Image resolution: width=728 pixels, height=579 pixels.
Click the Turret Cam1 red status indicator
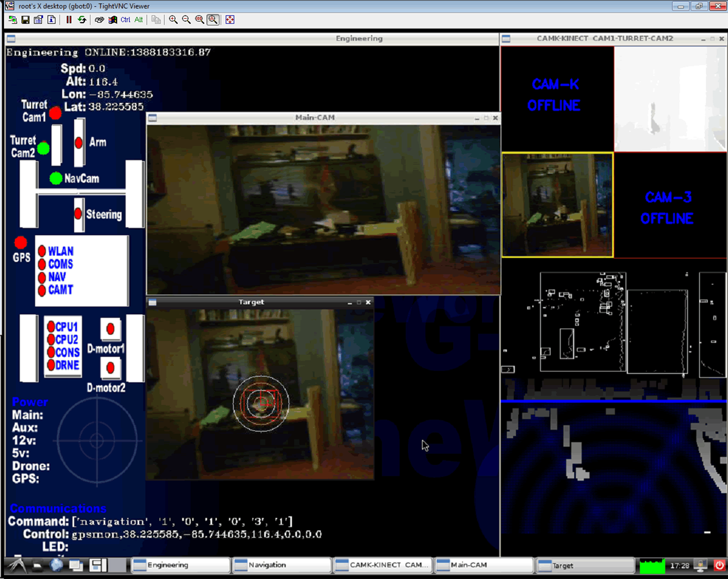(55, 113)
